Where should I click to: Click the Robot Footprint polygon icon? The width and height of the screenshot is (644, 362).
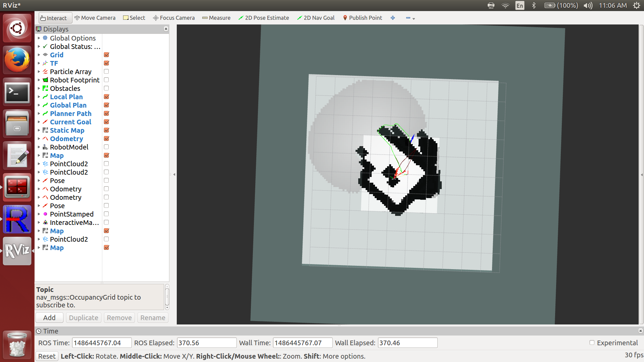(45, 80)
